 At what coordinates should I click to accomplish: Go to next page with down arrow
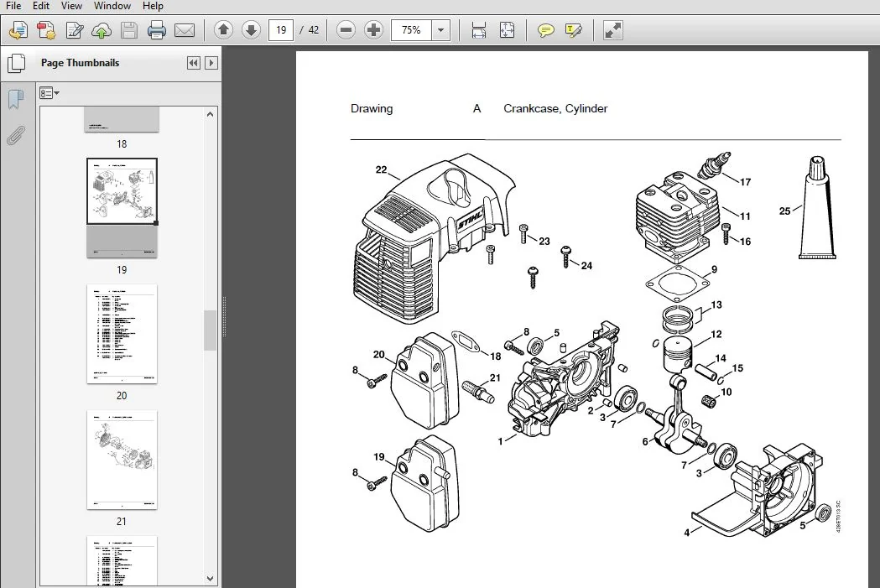pyautogui.click(x=251, y=30)
